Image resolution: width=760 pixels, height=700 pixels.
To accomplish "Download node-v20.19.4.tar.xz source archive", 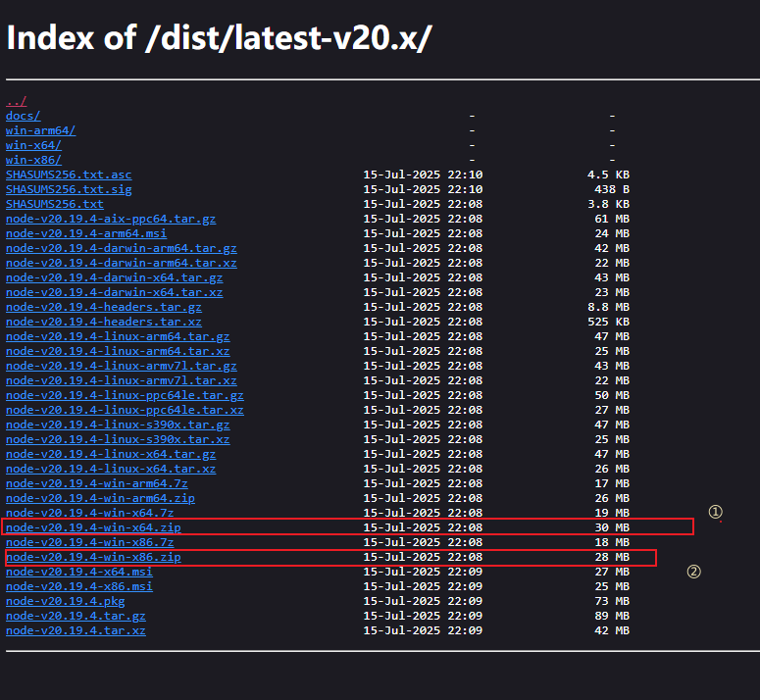I will click(76, 630).
